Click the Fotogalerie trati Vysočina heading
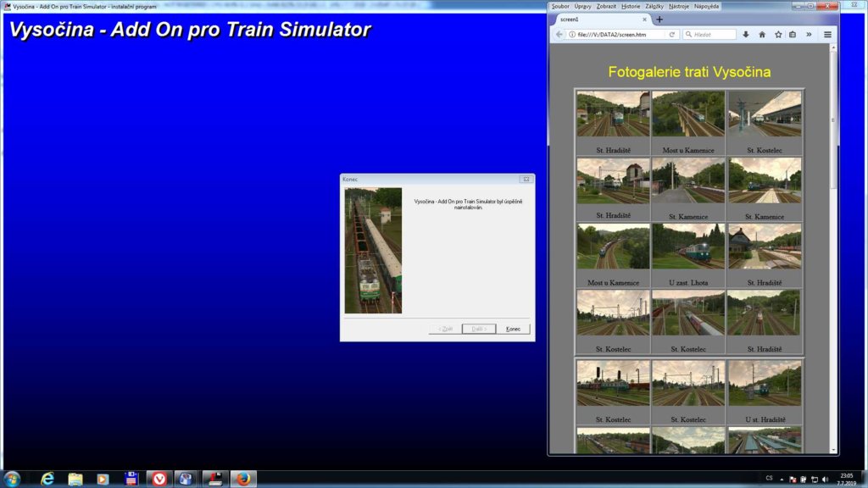Image resolution: width=868 pixels, height=488 pixels. (x=689, y=72)
